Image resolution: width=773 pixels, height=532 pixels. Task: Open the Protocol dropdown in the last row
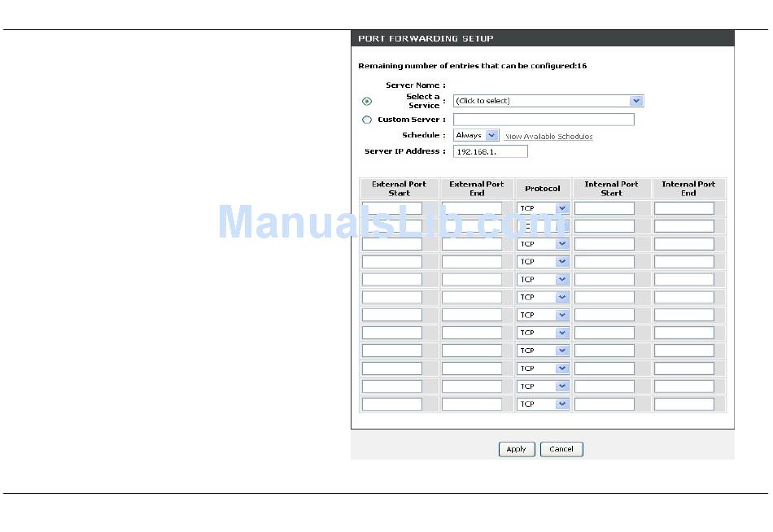click(543, 403)
